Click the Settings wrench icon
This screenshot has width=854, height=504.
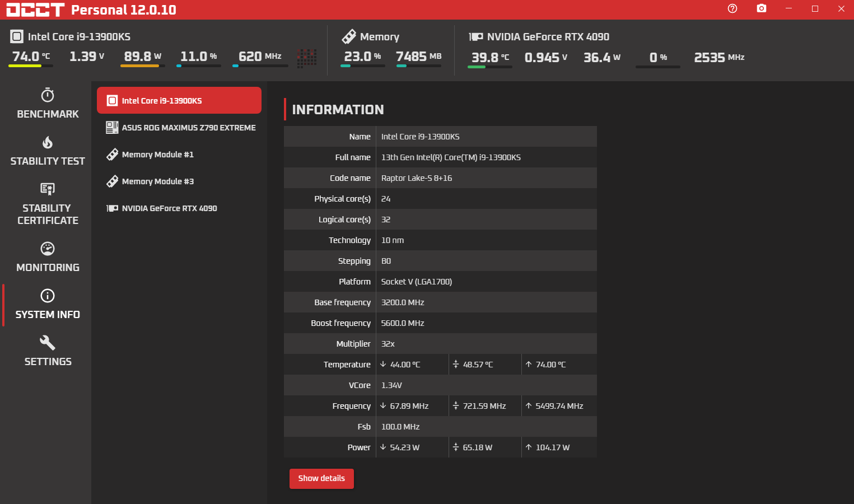coord(48,342)
